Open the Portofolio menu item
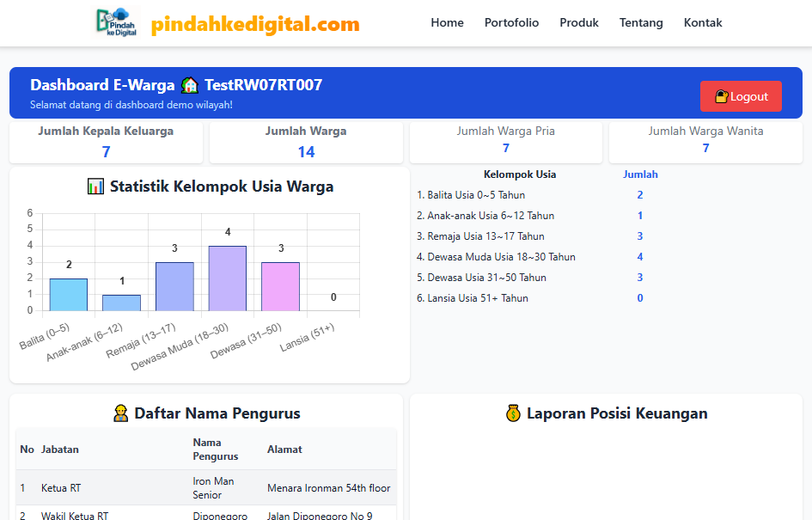This screenshot has width=812, height=520. (511, 23)
